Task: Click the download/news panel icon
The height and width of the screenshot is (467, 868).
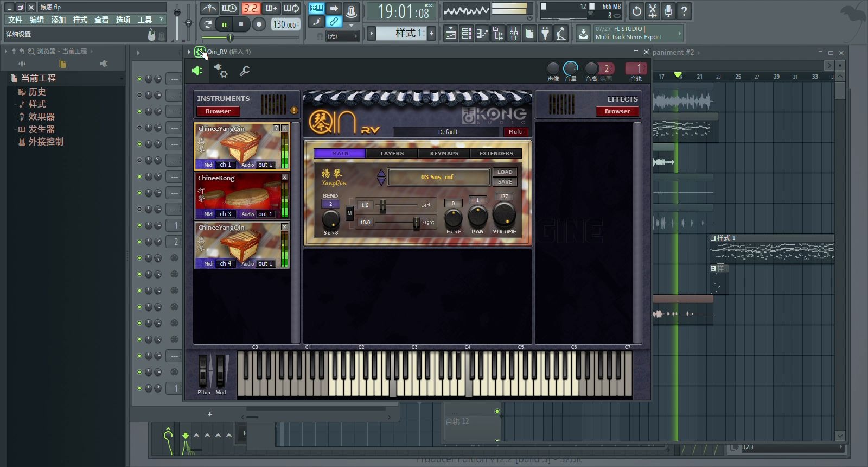Action: (583, 34)
